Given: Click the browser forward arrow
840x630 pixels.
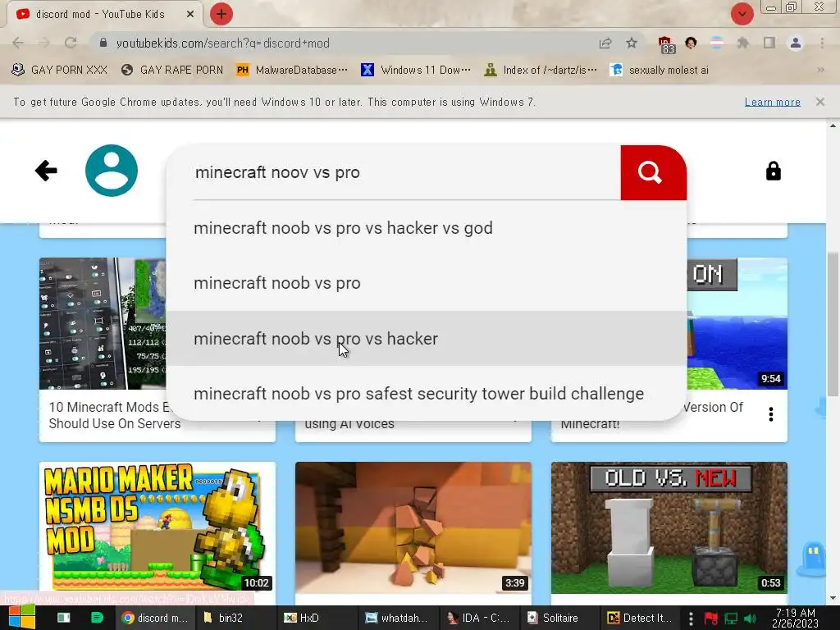Looking at the screenshot, I should tap(44, 43).
